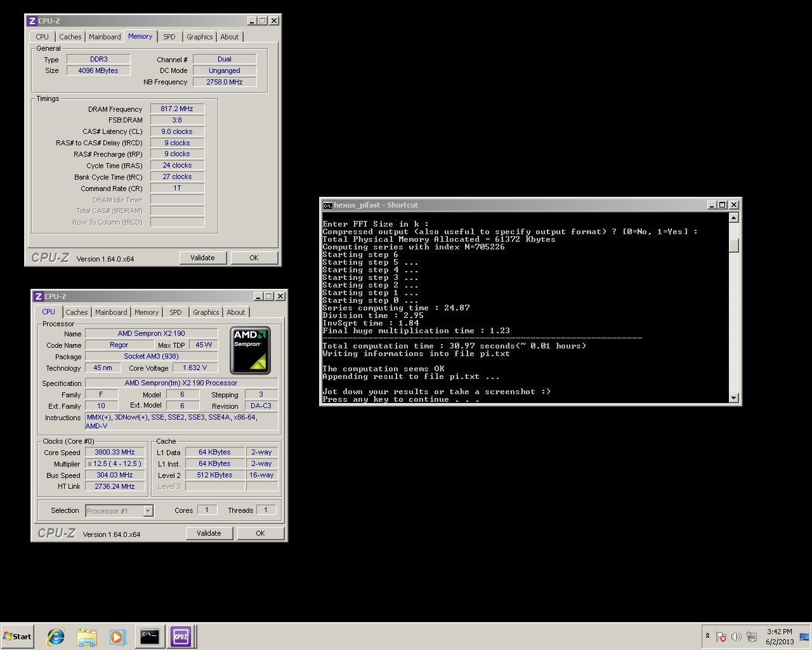
Task: Click Validate in the Memory CPU-Z window
Action: coord(202,258)
